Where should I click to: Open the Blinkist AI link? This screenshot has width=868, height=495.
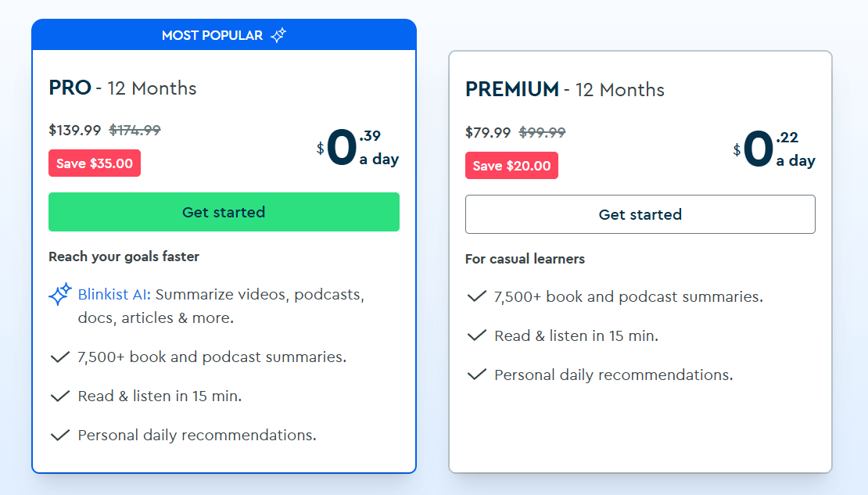click(114, 295)
